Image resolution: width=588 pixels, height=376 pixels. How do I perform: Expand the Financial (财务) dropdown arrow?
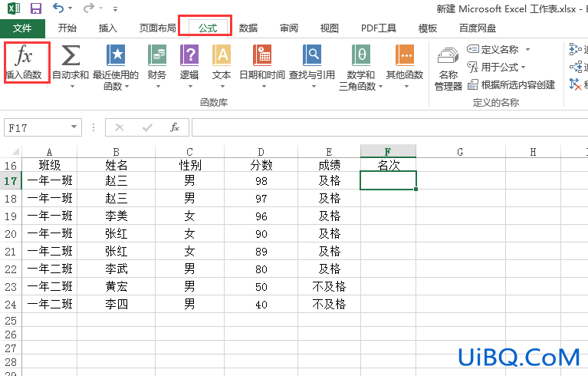pos(158,87)
